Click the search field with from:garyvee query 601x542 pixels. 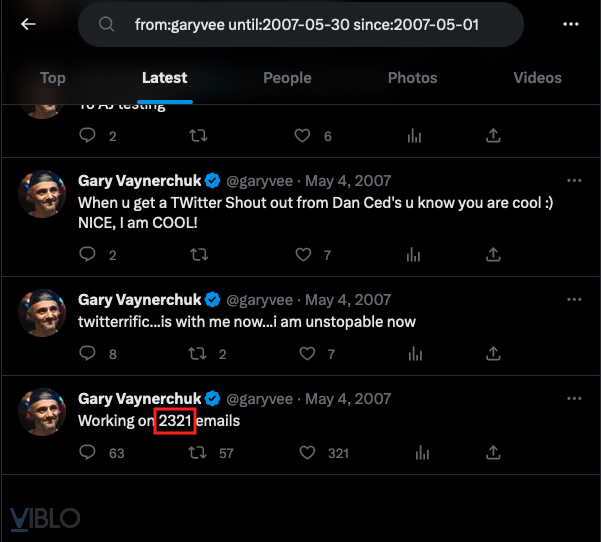tap(310, 25)
